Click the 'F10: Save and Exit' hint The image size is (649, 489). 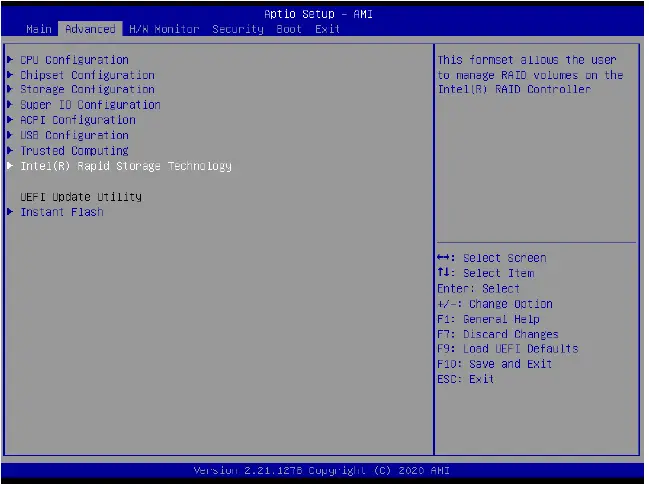(495, 364)
